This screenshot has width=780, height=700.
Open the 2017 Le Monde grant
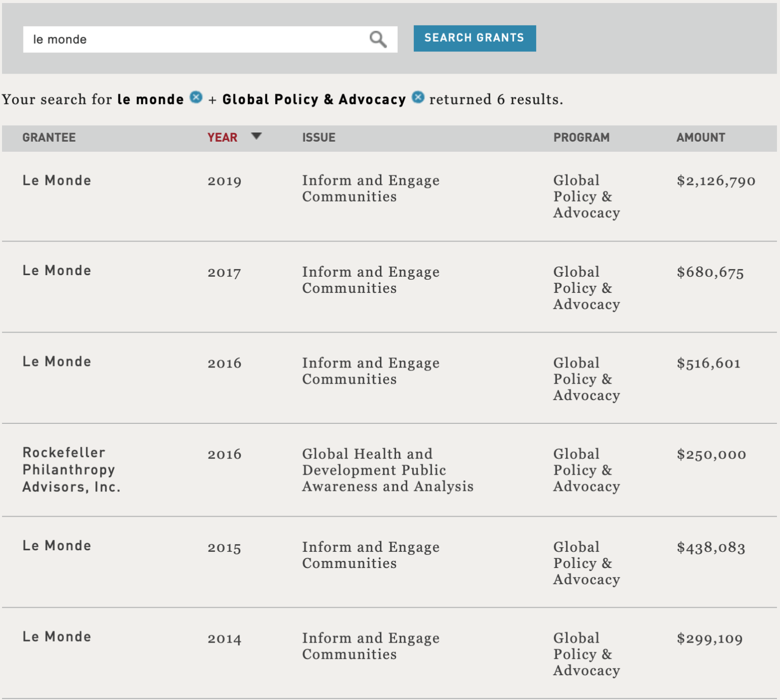pos(57,271)
